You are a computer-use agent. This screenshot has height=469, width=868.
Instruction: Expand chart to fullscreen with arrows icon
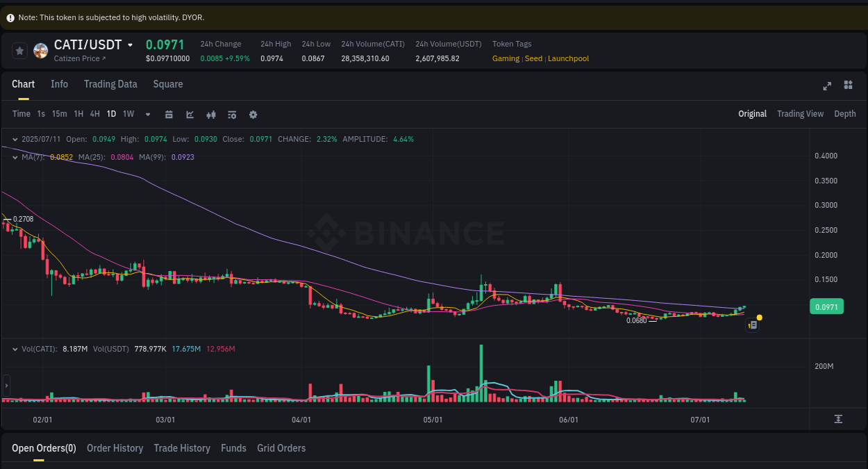pos(827,85)
